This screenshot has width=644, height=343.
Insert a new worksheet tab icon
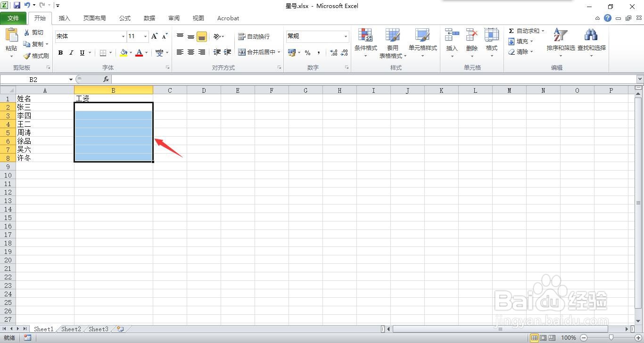tap(120, 329)
